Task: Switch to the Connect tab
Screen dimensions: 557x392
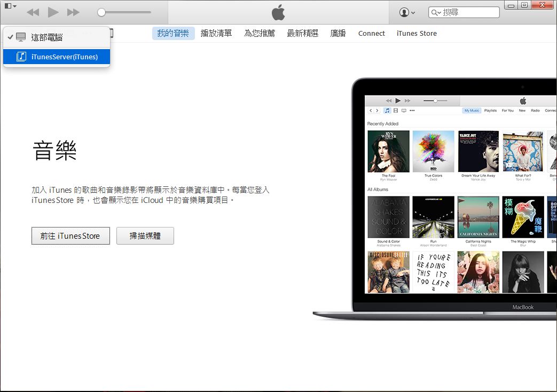Action: coord(372,34)
